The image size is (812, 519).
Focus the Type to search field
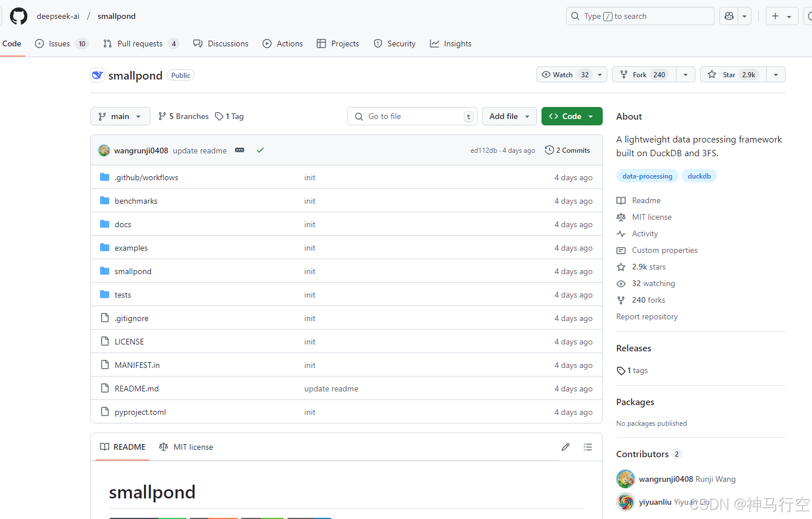640,16
